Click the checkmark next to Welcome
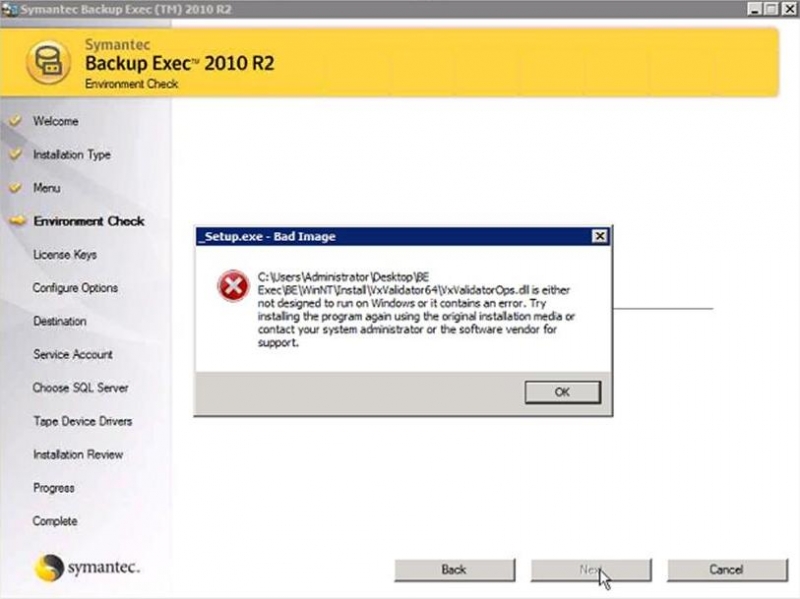Image resolution: width=800 pixels, height=599 pixels. 15,121
